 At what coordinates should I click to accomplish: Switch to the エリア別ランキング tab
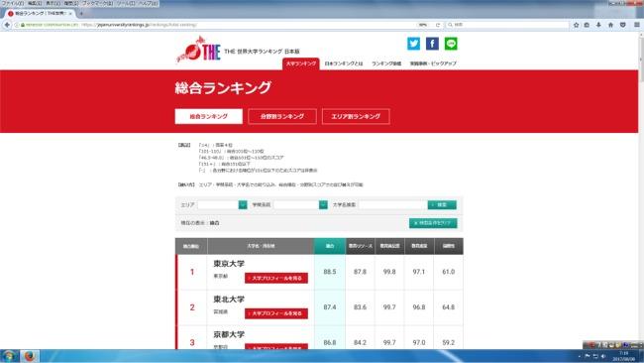click(356, 116)
